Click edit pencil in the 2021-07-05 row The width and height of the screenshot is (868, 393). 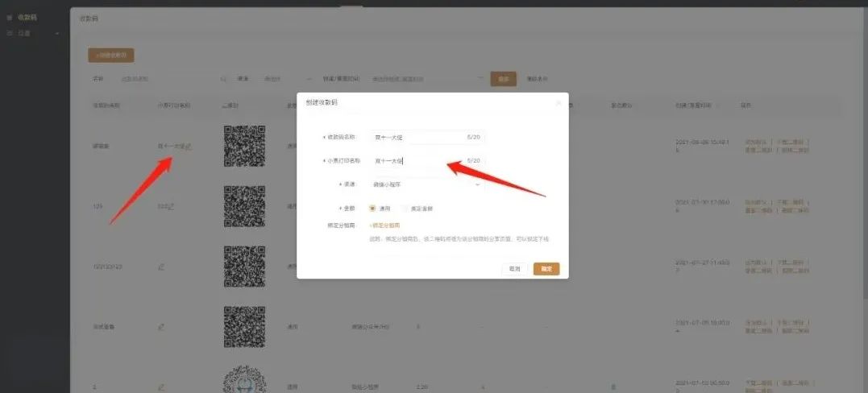pos(161,327)
